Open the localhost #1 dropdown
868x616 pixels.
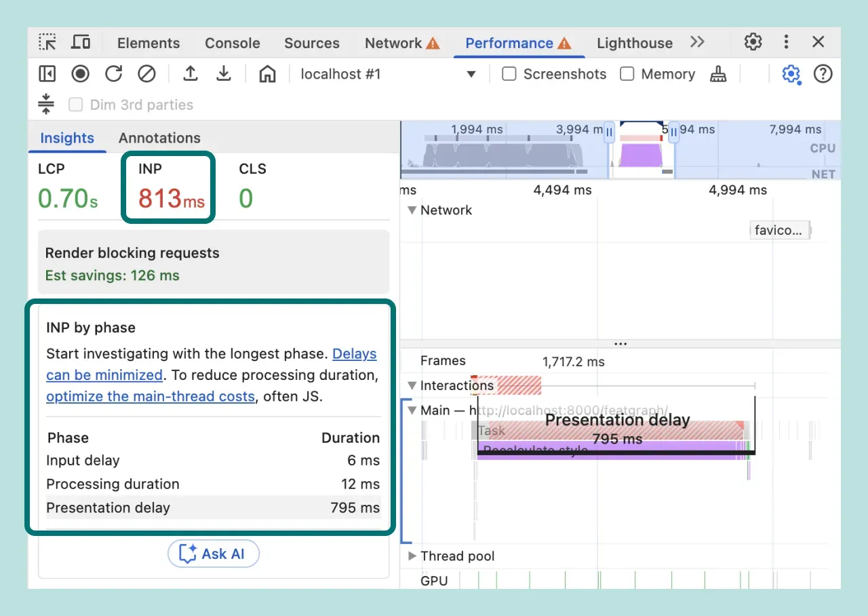pos(471,74)
